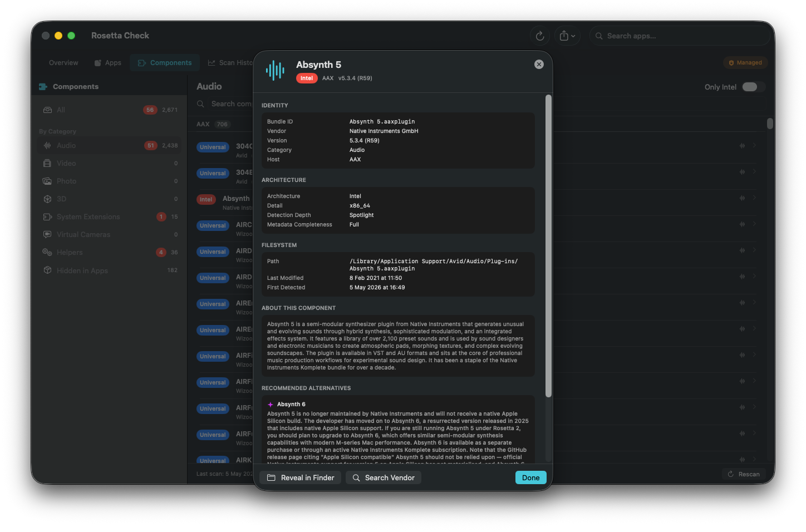Click the x86_64 detail value
This screenshot has height=532, width=806.
360,206
